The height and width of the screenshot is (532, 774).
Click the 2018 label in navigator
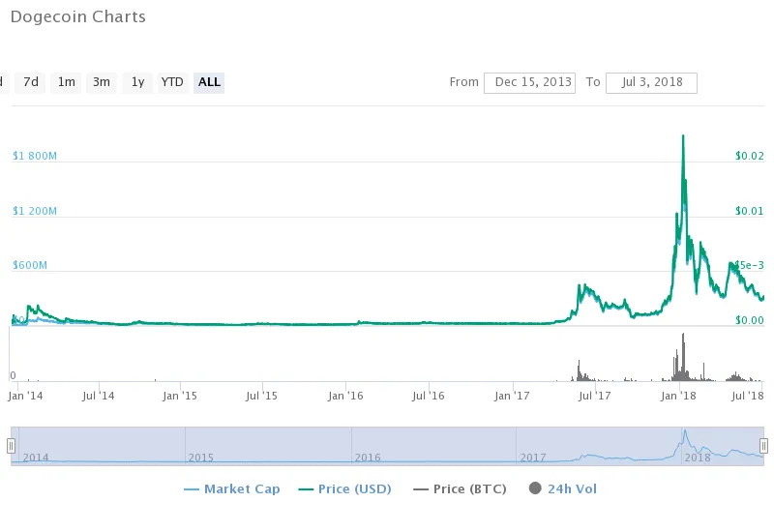click(x=698, y=458)
